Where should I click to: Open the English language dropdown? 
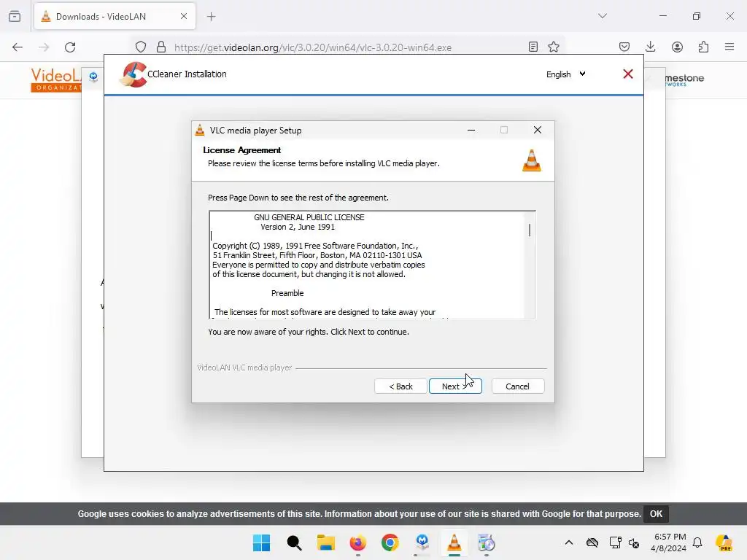(565, 74)
